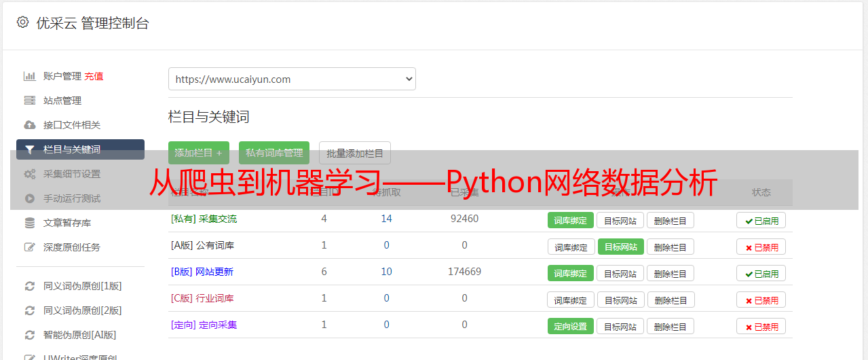Open 私有词库管理 button

(x=274, y=153)
